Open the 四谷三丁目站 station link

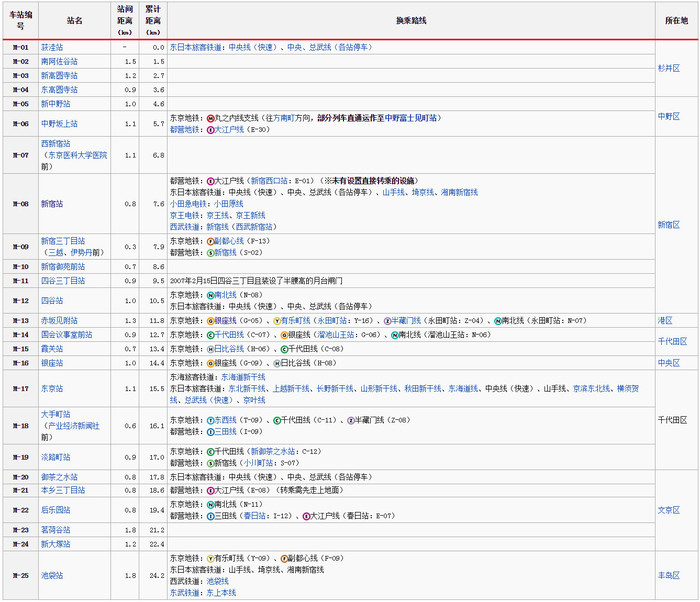[62, 281]
